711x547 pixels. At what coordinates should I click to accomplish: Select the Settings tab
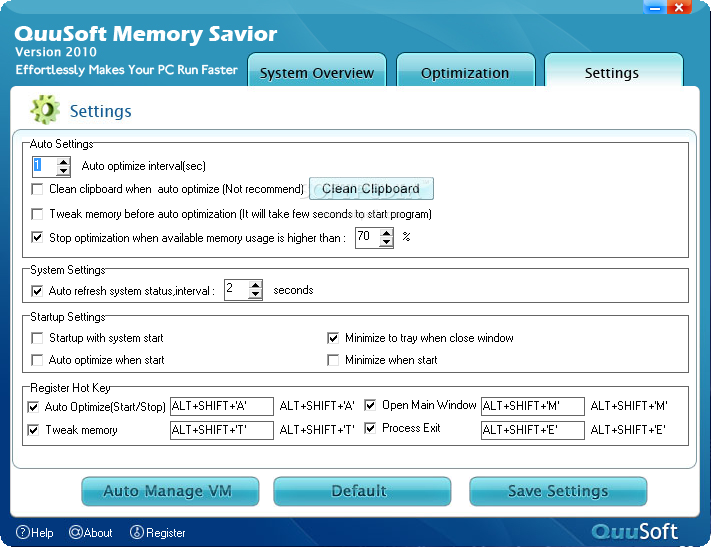tap(613, 71)
